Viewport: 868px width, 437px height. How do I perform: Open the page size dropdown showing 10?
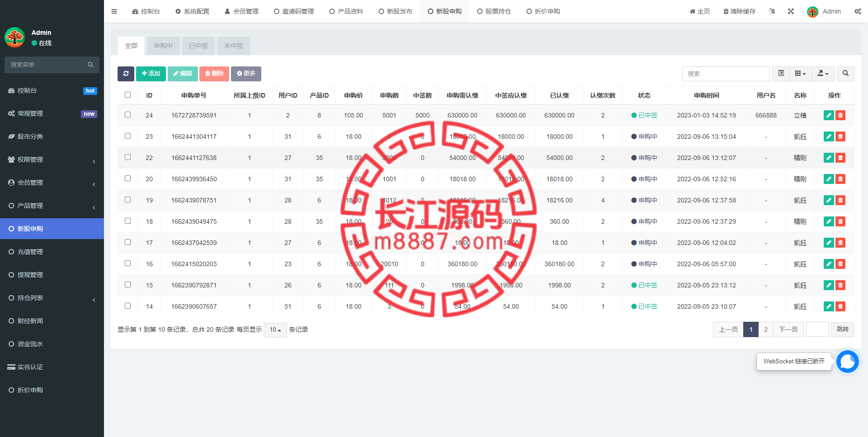(x=275, y=330)
